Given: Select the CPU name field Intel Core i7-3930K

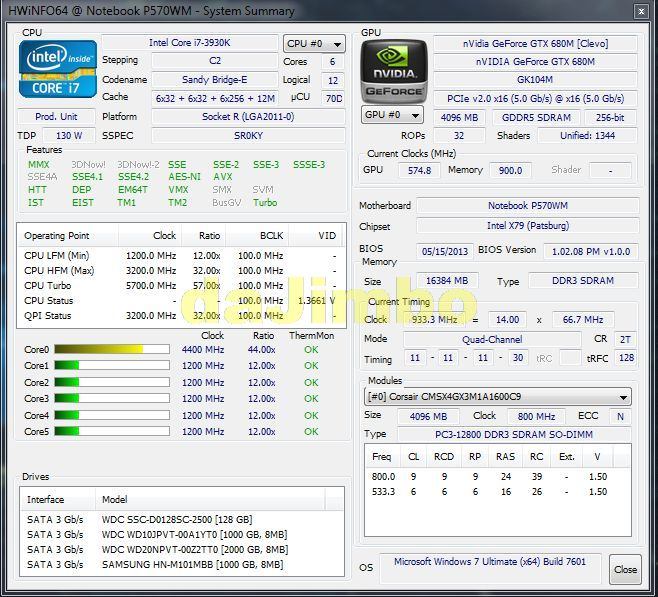Looking at the screenshot, I should pos(190,43).
